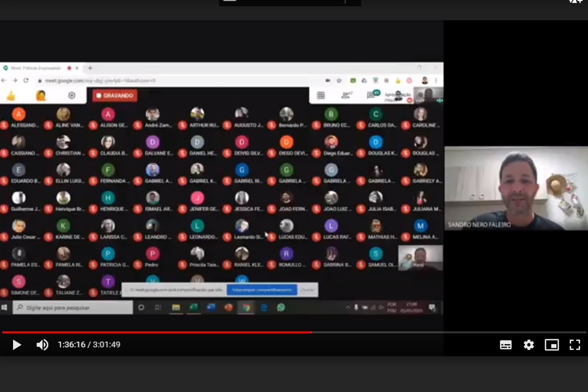Open YouTube player settings gear
588x392 pixels.
point(529,345)
